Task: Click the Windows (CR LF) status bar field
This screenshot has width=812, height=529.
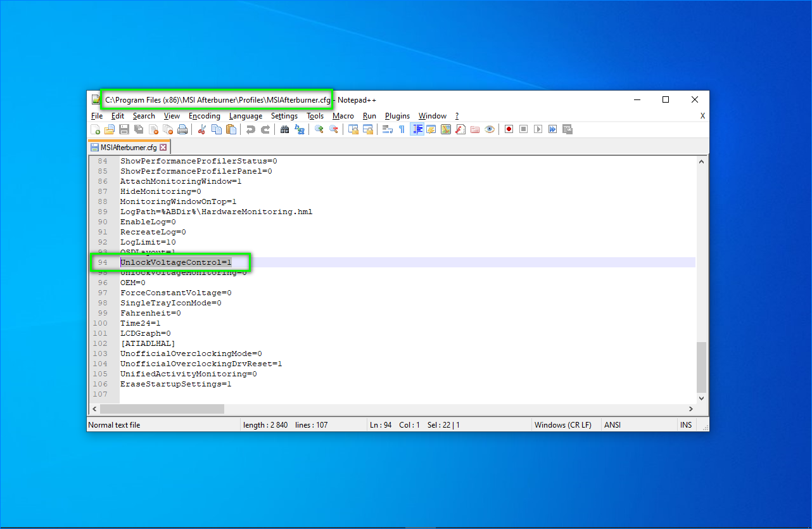Action: tap(562, 425)
